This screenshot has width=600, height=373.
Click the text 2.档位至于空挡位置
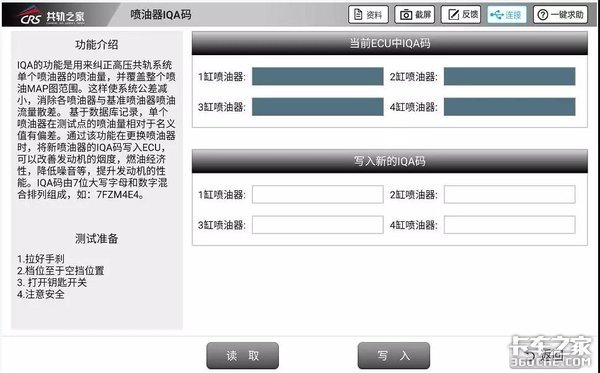[x=60, y=270]
